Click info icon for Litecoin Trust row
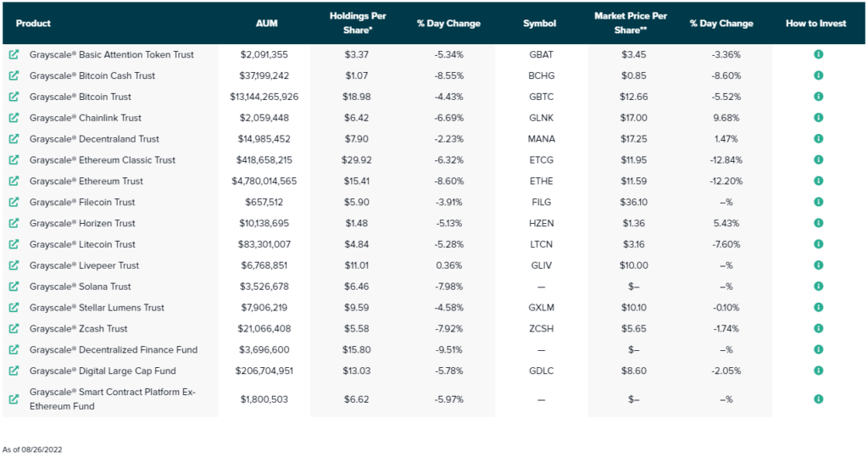Viewport: 868px width, 457px height. pos(819,244)
